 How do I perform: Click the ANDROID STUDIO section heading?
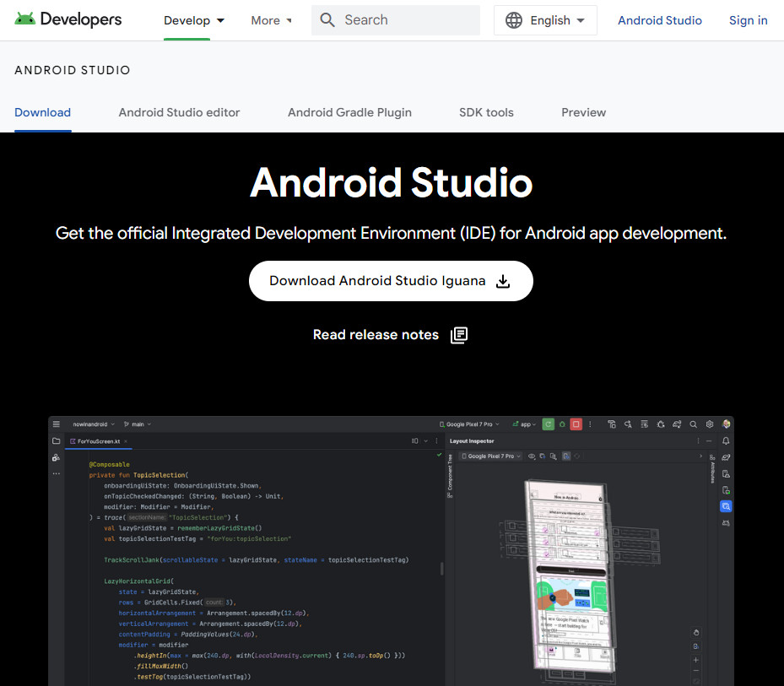click(73, 70)
